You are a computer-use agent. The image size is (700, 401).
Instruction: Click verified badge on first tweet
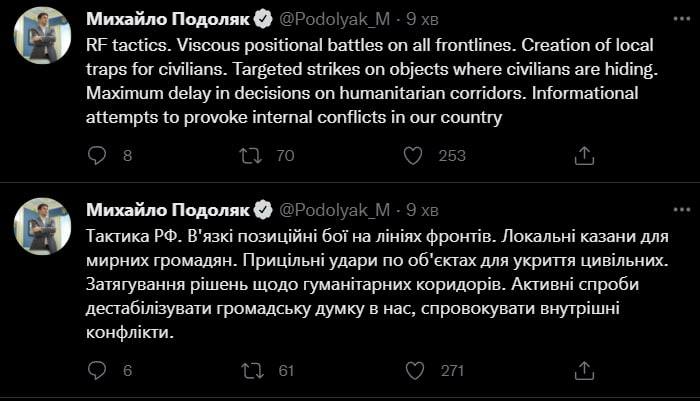(x=263, y=19)
